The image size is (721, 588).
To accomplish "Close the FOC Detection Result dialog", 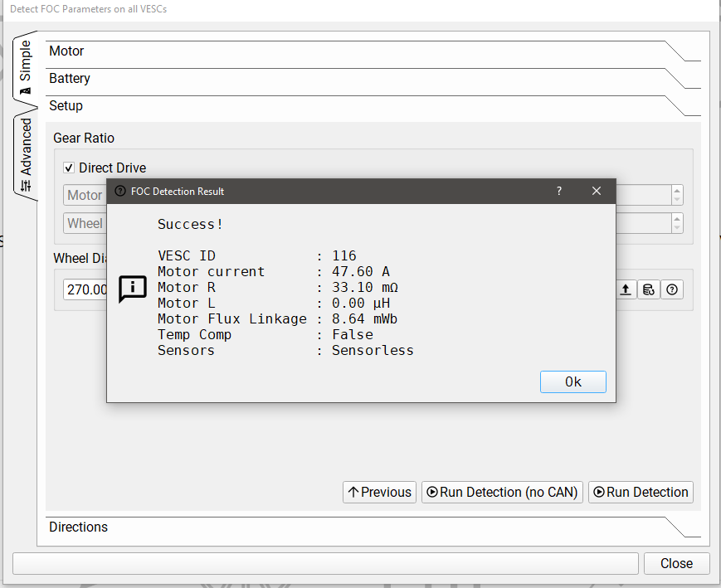I will coord(596,191).
